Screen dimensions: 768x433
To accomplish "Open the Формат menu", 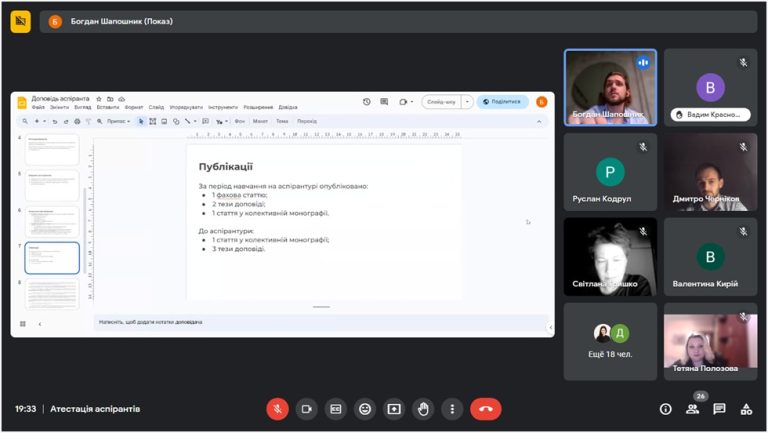I will pos(134,107).
